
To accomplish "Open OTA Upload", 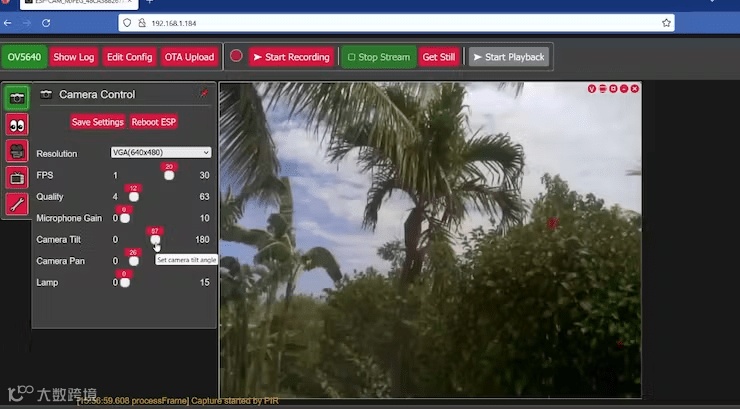I will pyautogui.click(x=189, y=57).
